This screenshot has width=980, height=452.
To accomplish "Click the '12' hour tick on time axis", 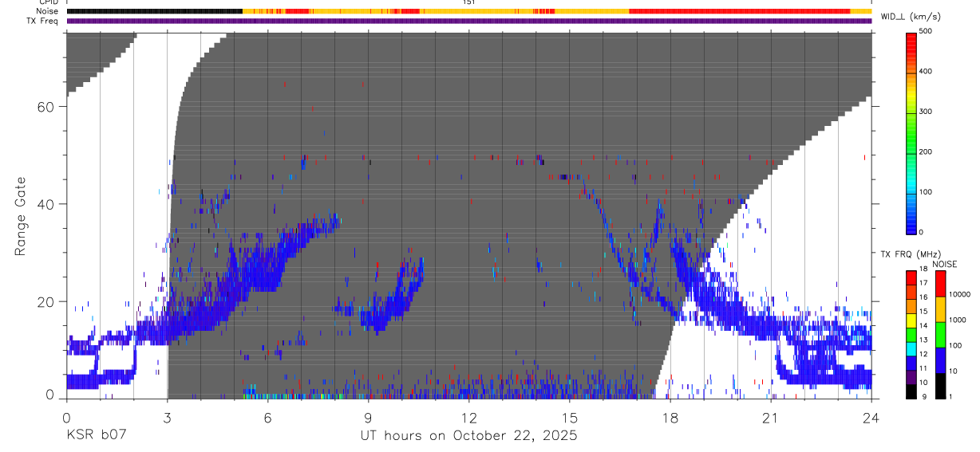I will coord(469,417).
